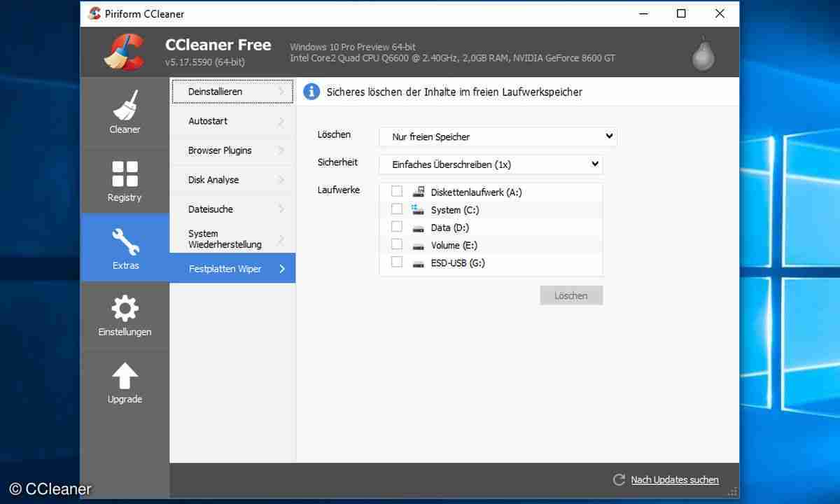
Task: Click the Nach Updates suchen link
Action: [674, 479]
